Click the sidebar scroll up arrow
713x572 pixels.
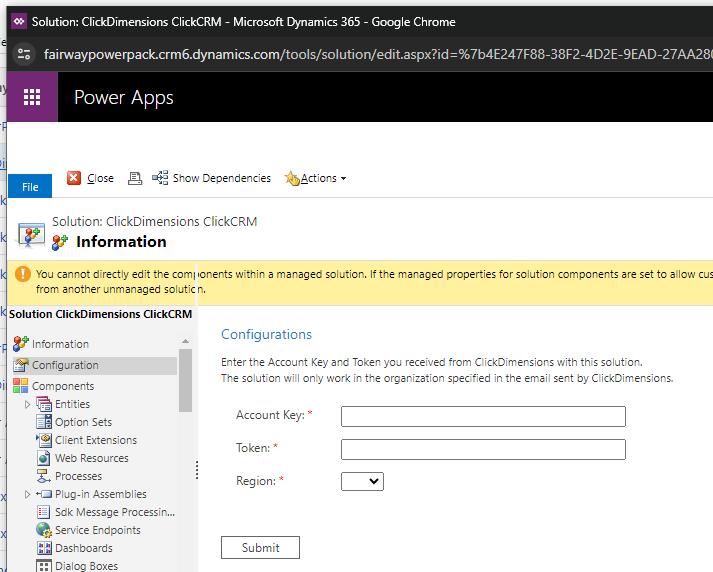tap(185, 341)
